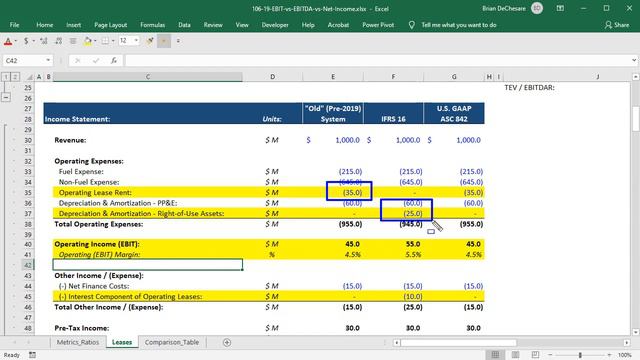Switch to Page Break Preview icon

pyautogui.click(x=536, y=355)
